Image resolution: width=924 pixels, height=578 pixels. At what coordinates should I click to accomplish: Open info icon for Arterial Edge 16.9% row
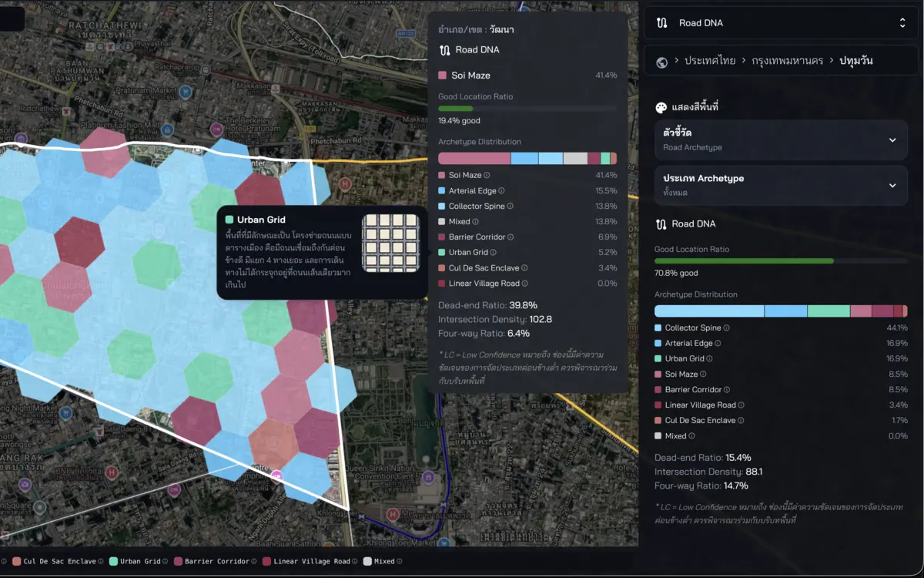tap(718, 344)
